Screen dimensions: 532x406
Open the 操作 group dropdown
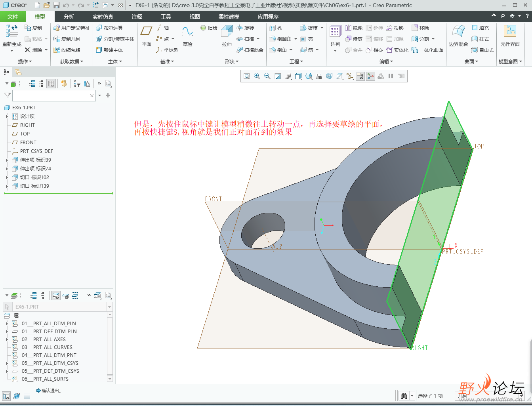point(25,61)
